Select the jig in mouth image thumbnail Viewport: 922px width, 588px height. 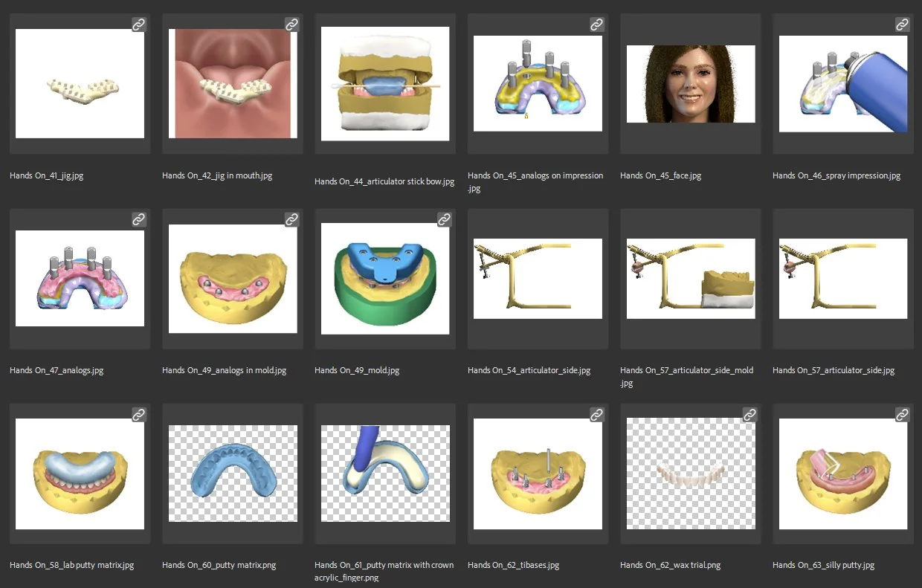click(233, 83)
